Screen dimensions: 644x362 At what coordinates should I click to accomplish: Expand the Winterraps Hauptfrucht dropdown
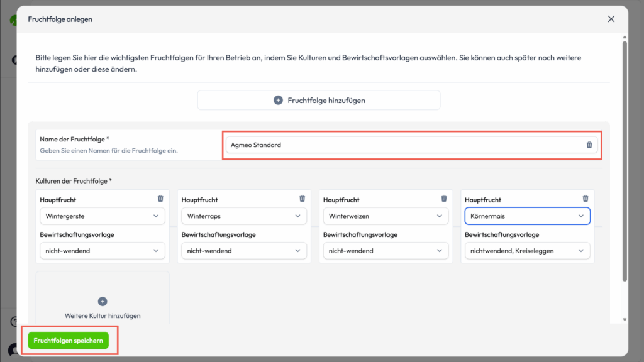[244, 216]
